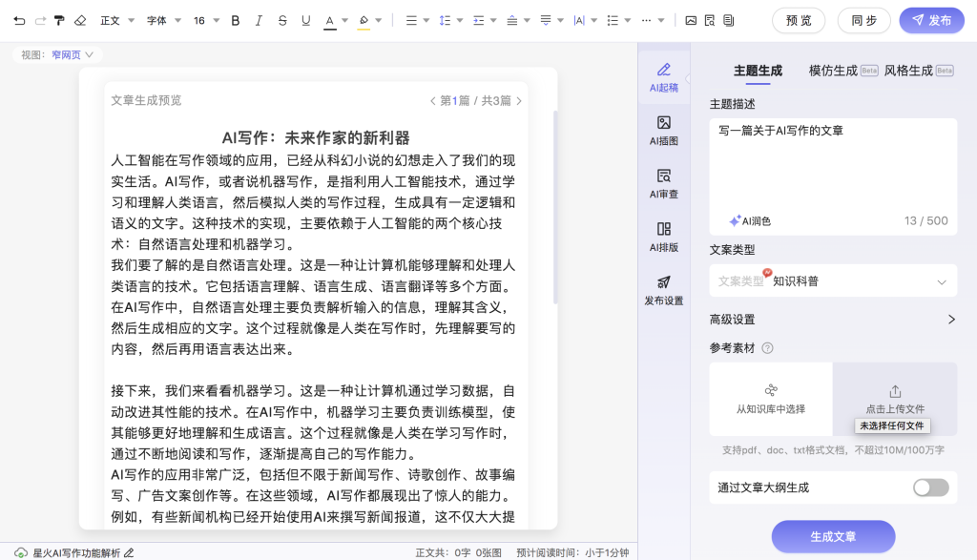The width and height of the screenshot is (977, 560).
Task: Switch to the 主题生成 tab
Action: (x=758, y=71)
